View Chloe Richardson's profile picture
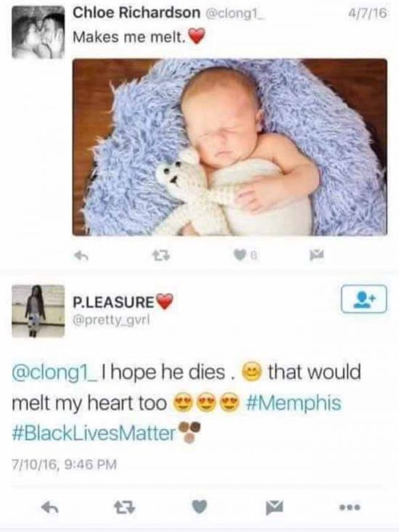The width and height of the screenshot is (399, 532). [x=38, y=32]
